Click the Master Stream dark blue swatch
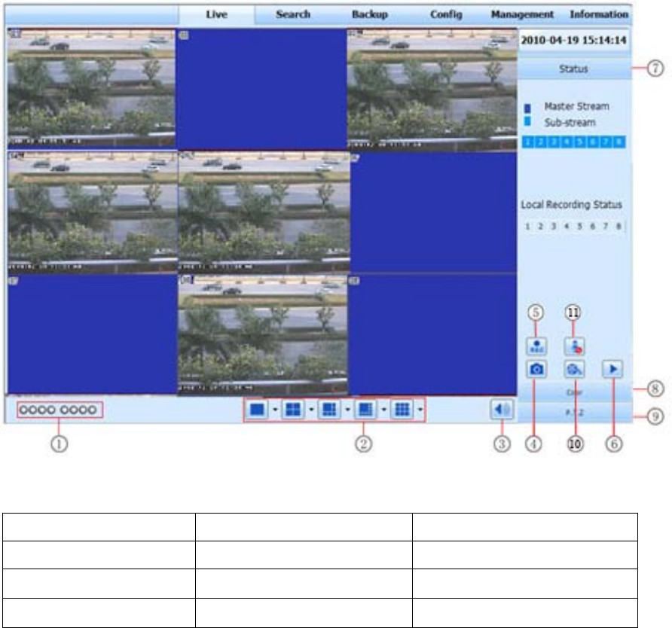The height and width of the screenshot is (628, 672). pyautogui.click(x=527, y=108)
